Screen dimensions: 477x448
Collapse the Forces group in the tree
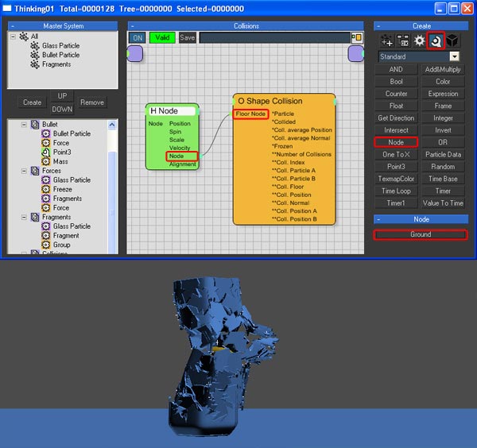(24, 171)
